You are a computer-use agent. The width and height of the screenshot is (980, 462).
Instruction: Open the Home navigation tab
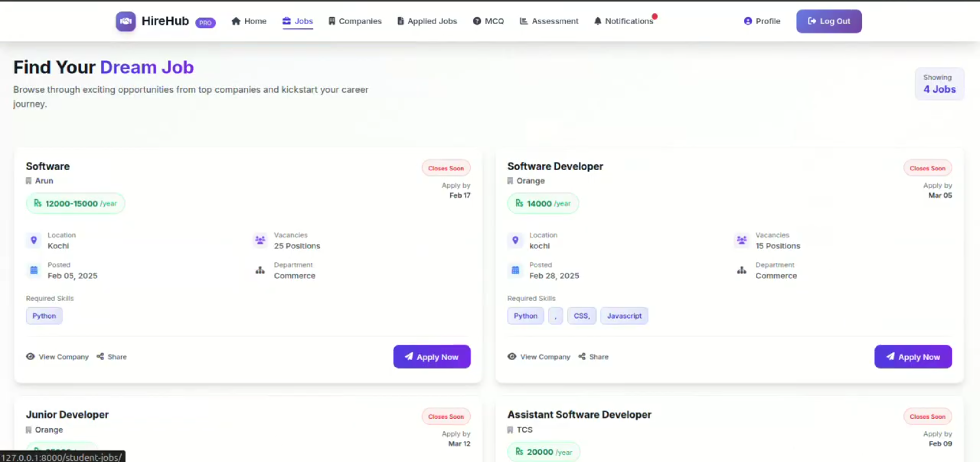249,21
